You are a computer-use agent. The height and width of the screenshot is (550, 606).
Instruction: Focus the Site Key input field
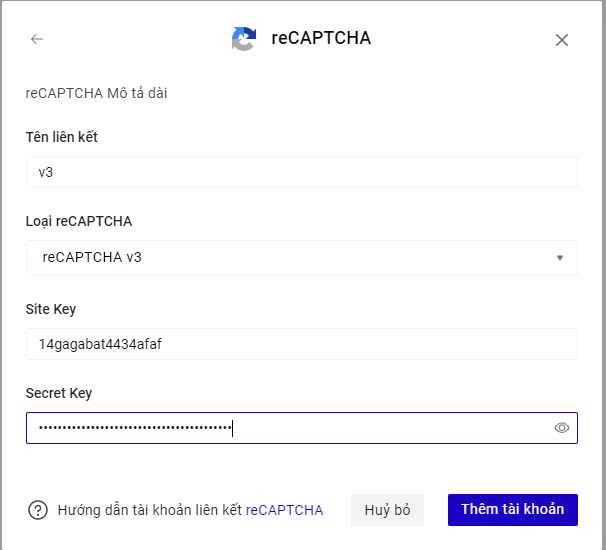[x=300, y=344]
